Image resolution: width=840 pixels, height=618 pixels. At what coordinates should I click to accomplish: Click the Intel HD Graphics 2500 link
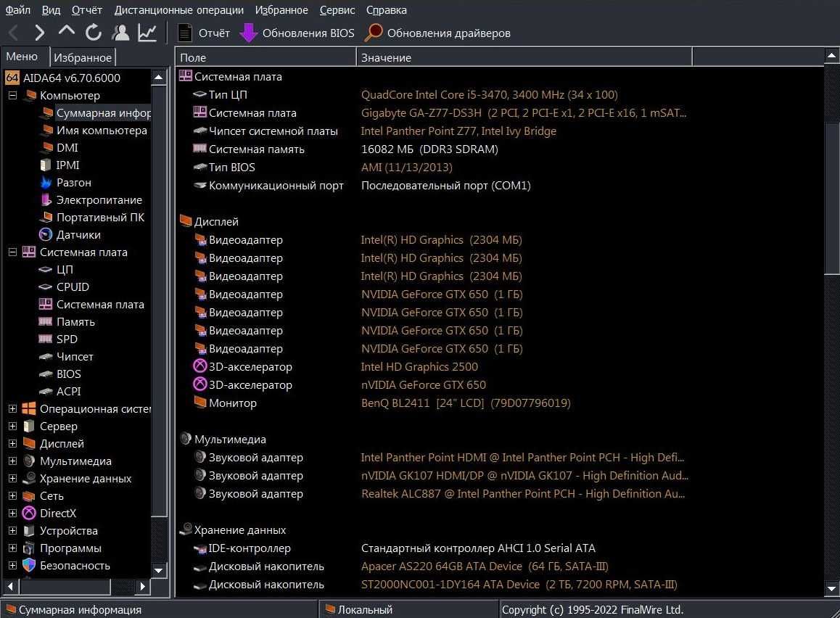click(419, 367)
